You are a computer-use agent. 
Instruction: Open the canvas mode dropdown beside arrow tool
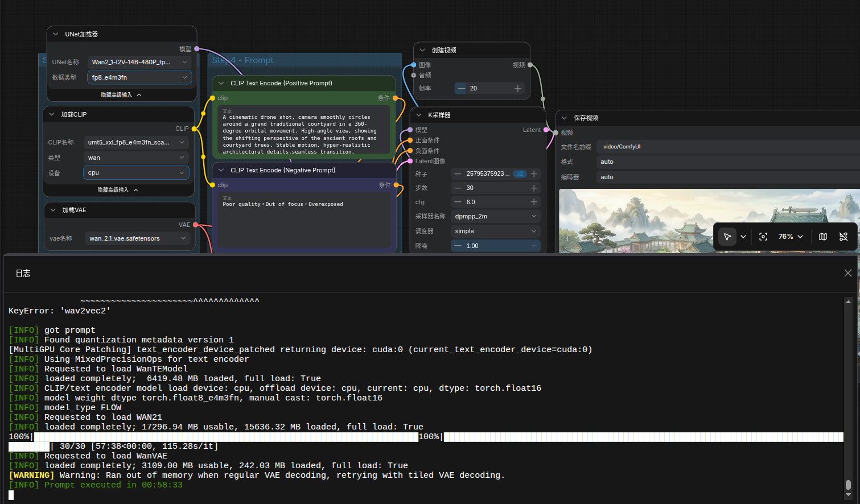743,237
